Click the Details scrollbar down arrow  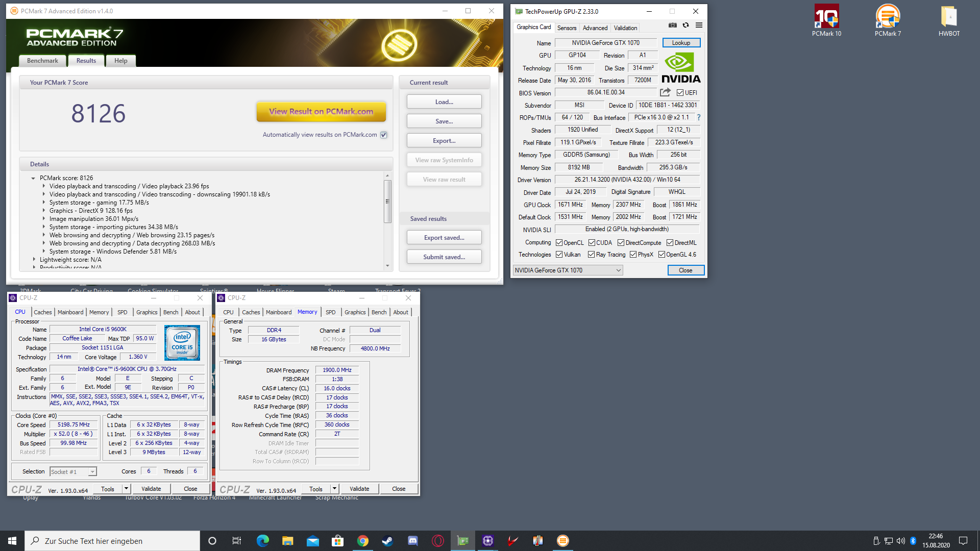(x=387, y=266)
